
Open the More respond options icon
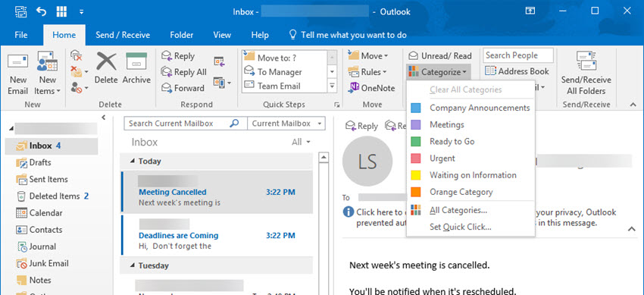pyautogui.click(x=222, y=83)
